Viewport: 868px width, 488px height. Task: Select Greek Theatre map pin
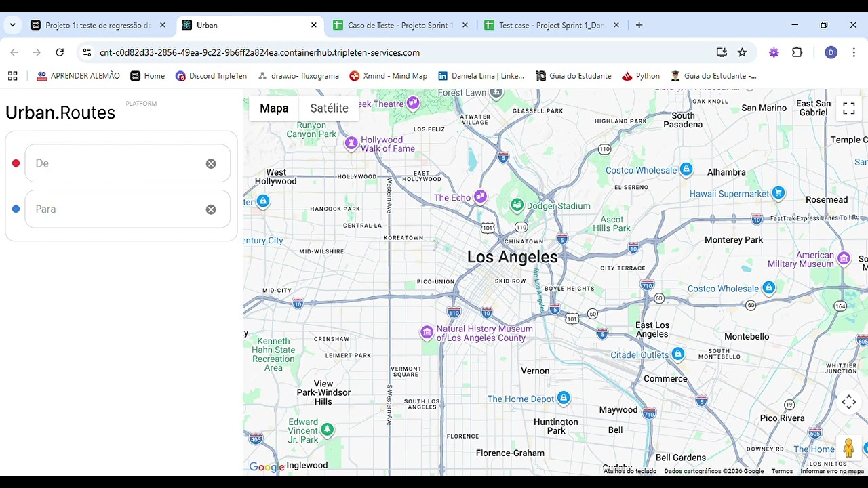point(413,103)
